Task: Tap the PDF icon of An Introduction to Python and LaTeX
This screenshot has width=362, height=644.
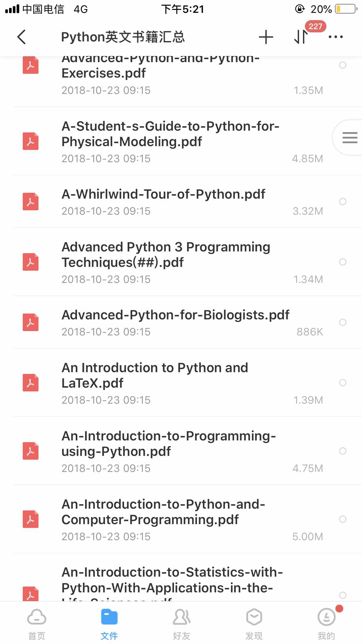Action: (x=31, y=383)
